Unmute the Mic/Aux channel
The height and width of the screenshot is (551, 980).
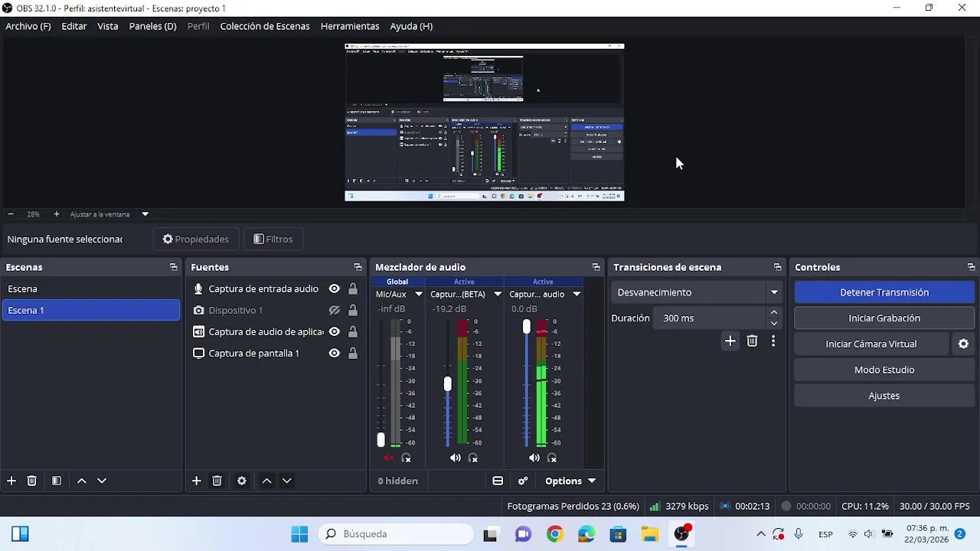pos(388,458)
